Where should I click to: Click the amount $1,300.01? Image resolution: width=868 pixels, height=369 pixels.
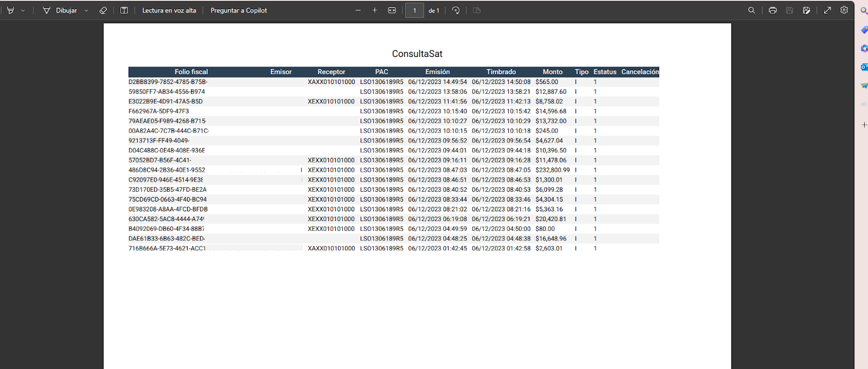tap(549, 180)
